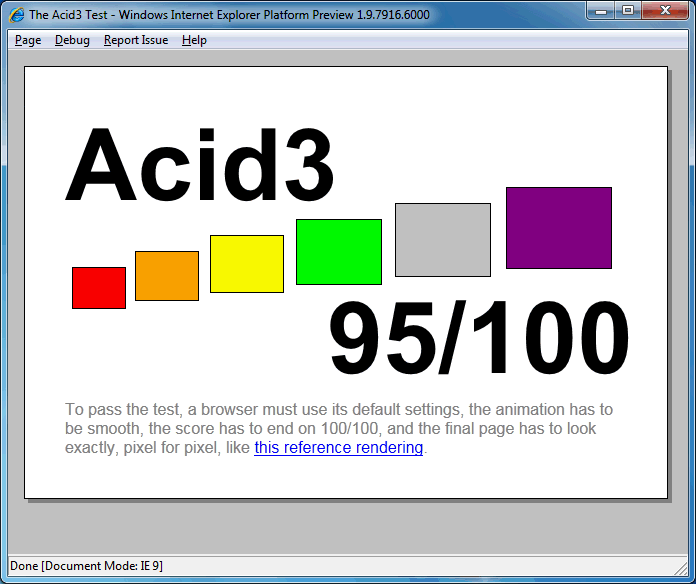Minimize the Platform Preview window
696x584 pixels.
point(601,11)
